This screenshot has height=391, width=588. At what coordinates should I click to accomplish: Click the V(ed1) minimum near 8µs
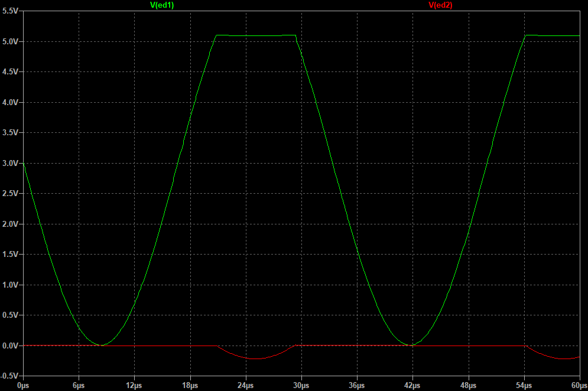[x=99, y=345]
